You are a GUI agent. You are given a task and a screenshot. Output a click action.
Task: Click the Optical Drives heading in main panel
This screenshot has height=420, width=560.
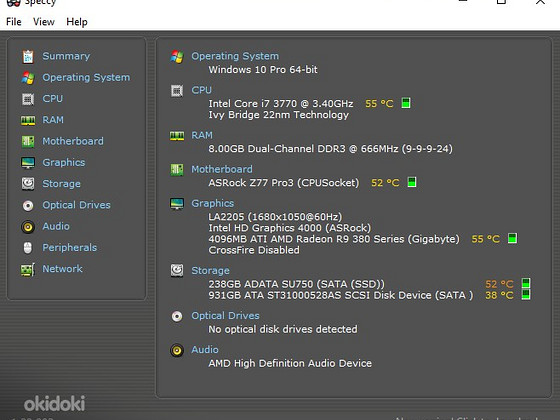(x=225, y=316)
